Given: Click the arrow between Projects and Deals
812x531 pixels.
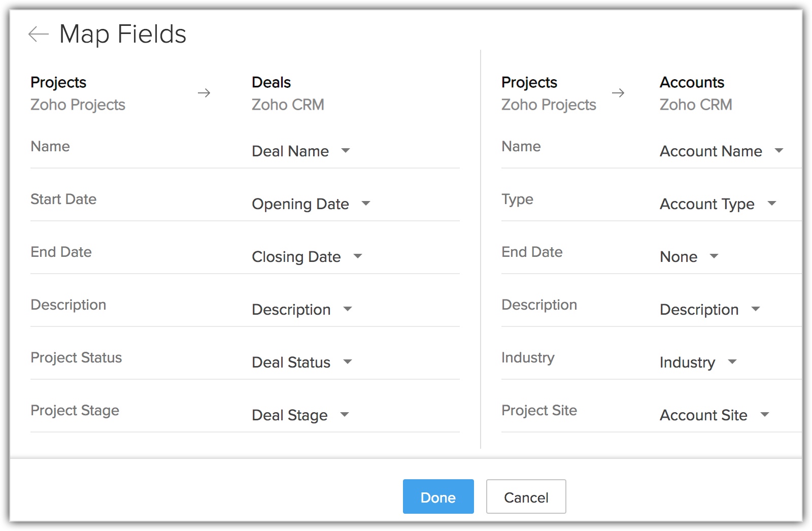Looking at the screenshot, I should click(204, 93).
